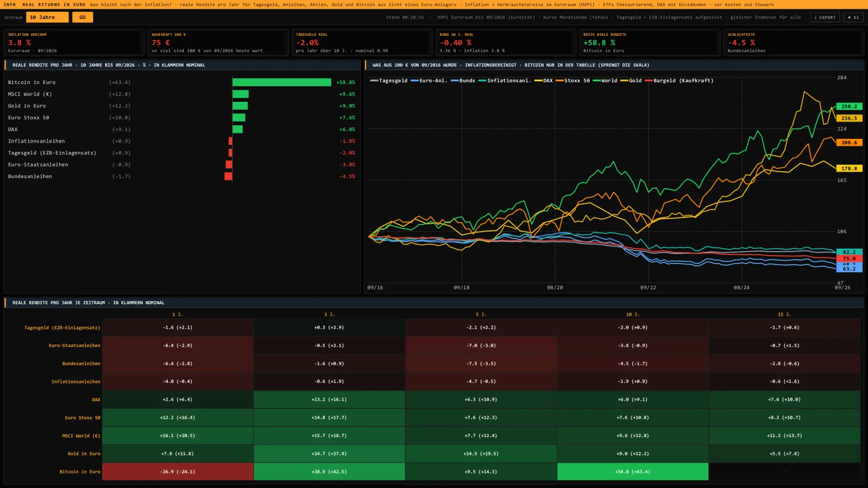Toggle the DAX legend entry
Screen dimensions: 868x488
pyautogui.click(x=544, y=80)
